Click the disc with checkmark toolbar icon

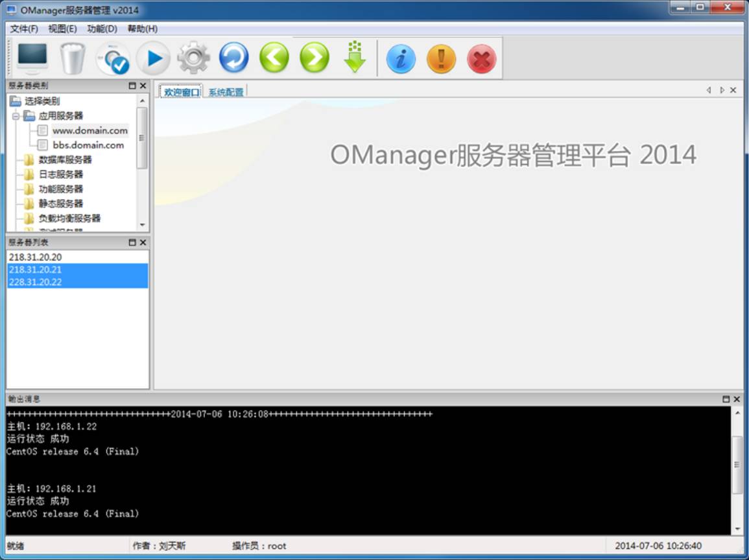pyautogui.click(x=113, y=57)
